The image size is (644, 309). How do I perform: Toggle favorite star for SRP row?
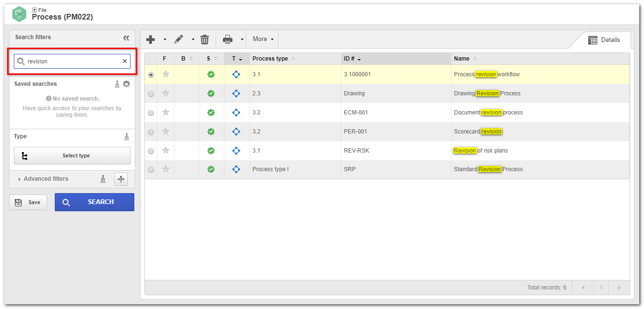[x=165, y=169]
